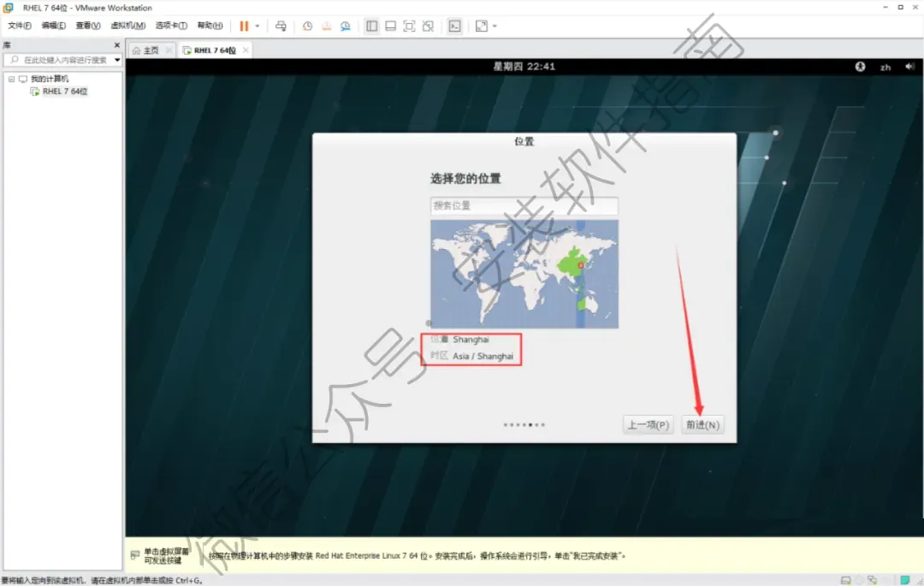Close the 主页 tab
The height and width of the screenshot is (586, 924).
coord(169,50)
